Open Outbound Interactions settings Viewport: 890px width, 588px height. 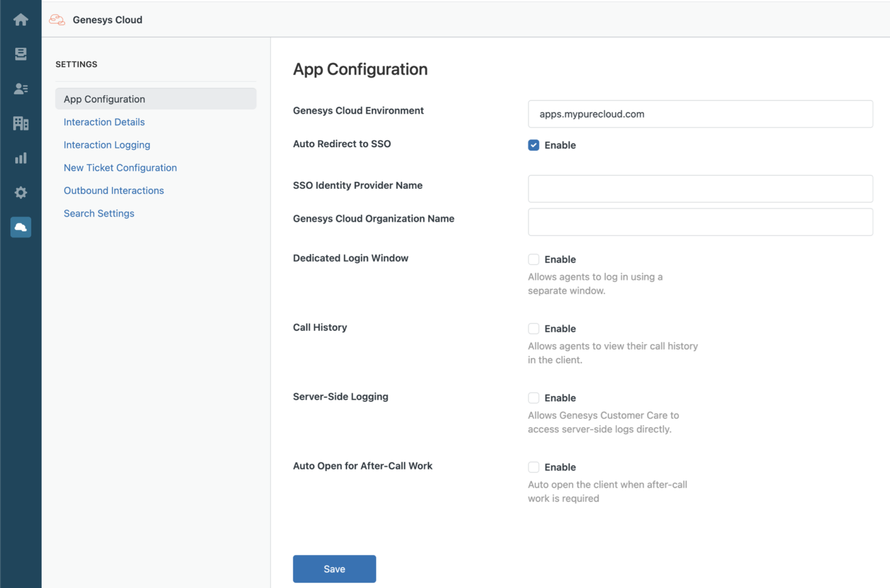tap(114, 191)
